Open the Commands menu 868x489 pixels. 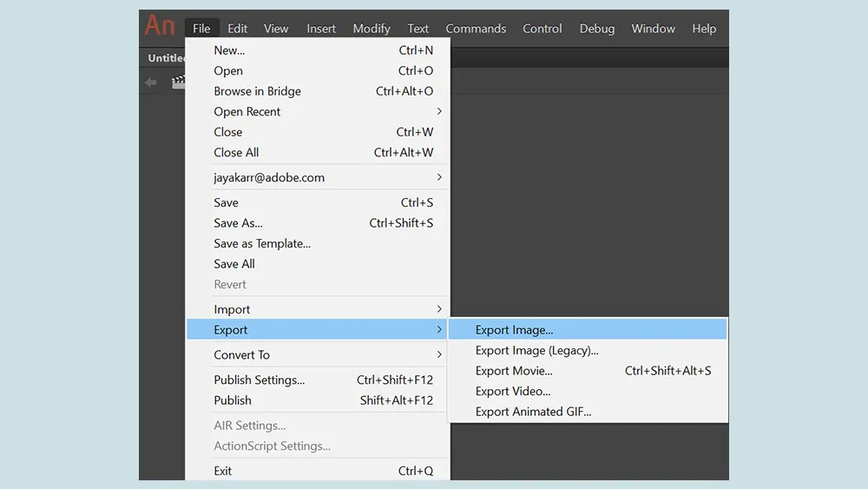click(x=476, y=29)
